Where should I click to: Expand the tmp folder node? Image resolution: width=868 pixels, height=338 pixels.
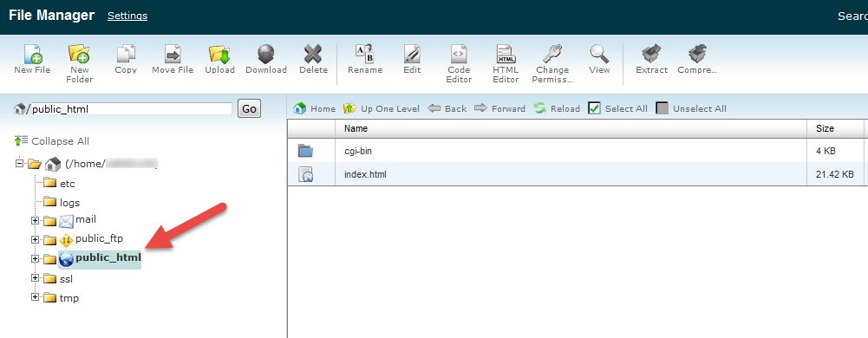36,296
